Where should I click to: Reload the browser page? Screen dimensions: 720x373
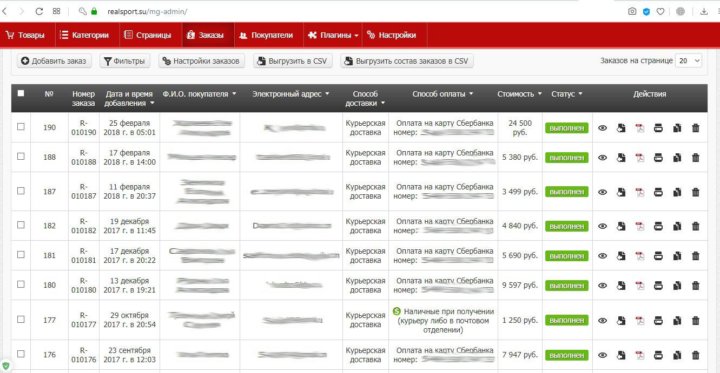tap(39, 11)
